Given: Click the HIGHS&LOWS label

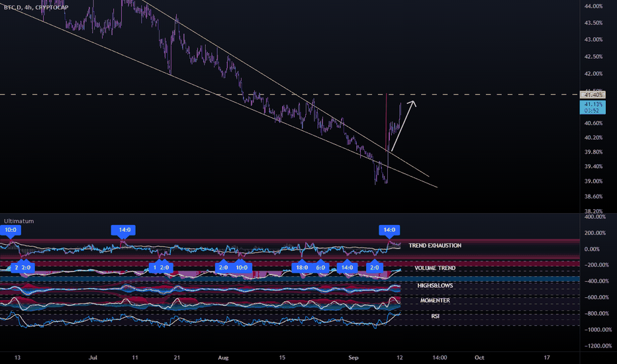Looking at the screenshot, I should click(435, 286).
